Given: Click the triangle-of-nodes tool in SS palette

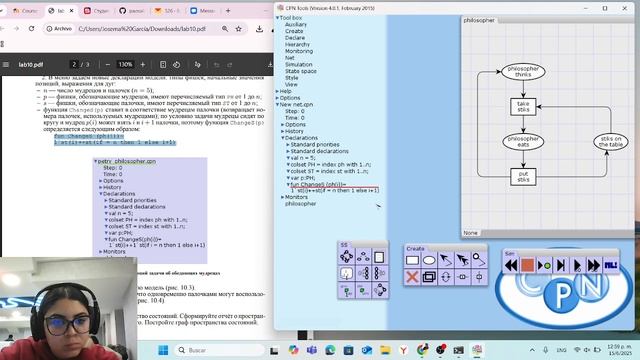Looking at the screenshot, I should click(x=363, y=257).
